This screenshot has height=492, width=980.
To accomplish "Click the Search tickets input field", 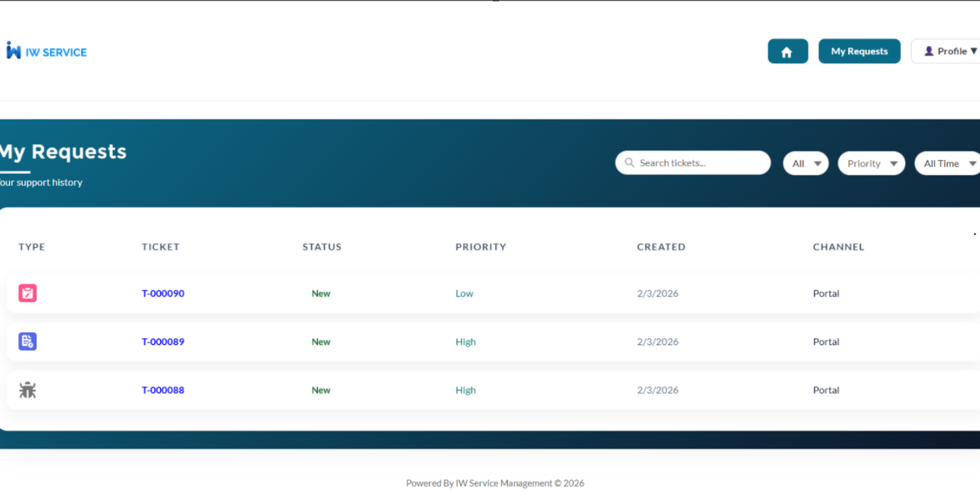I will tap(693, 163).
